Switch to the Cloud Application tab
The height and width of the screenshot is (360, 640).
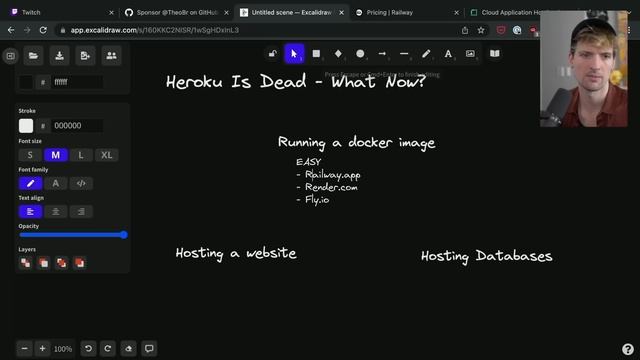pos(506,13)
